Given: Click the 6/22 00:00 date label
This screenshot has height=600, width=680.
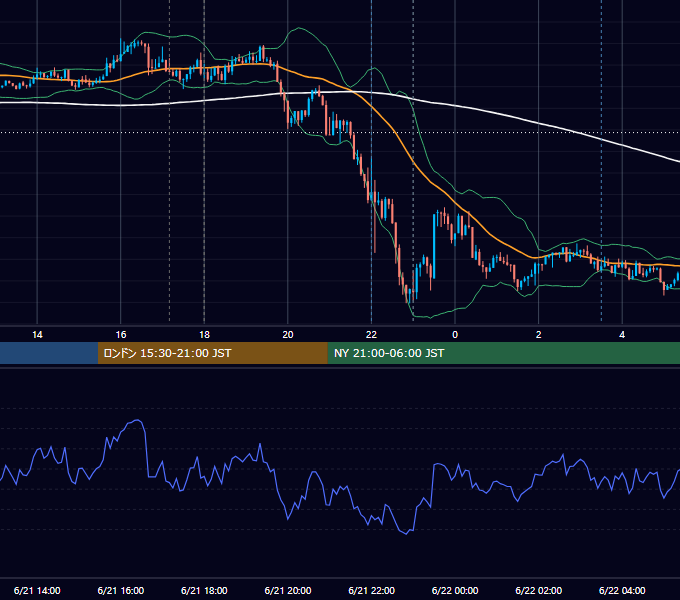Looking at the screenshot, I should pos(455,590).
